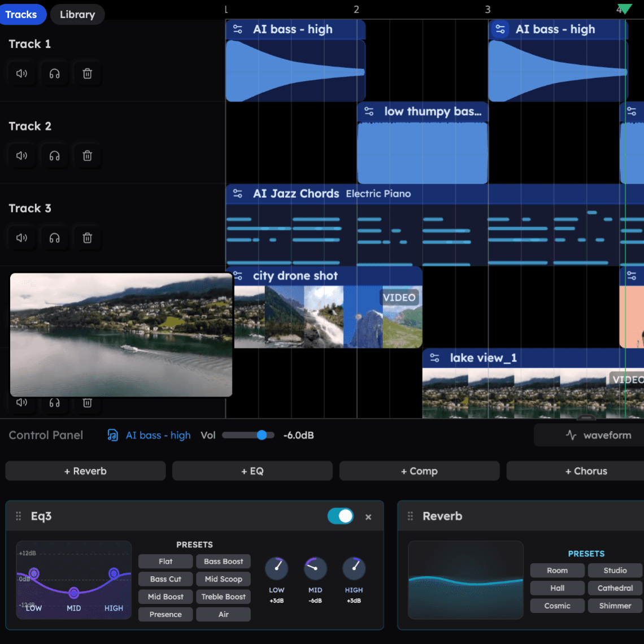Expand AI Jazz Chords clip settings
This screenshot has height=644, width=644.
(238, 194)
